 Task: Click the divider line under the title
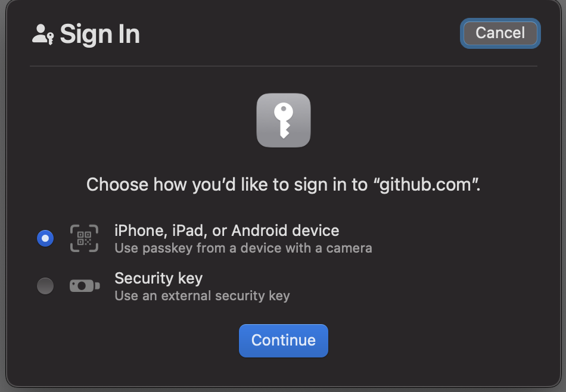coord(284,66)
